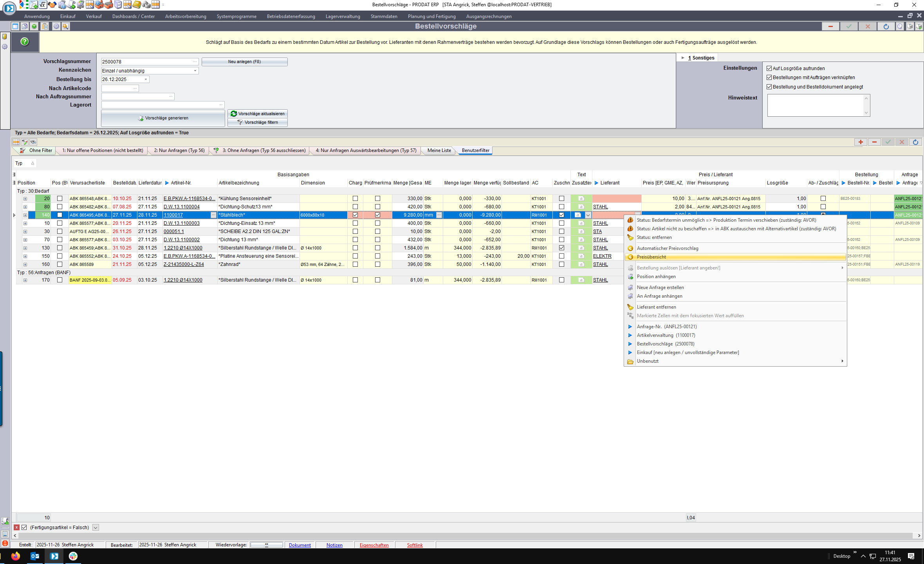Viewport: 924px width, 564px height.
Task: Open the 'Bestellung bis' date dropdown
Action: [146, 80]
